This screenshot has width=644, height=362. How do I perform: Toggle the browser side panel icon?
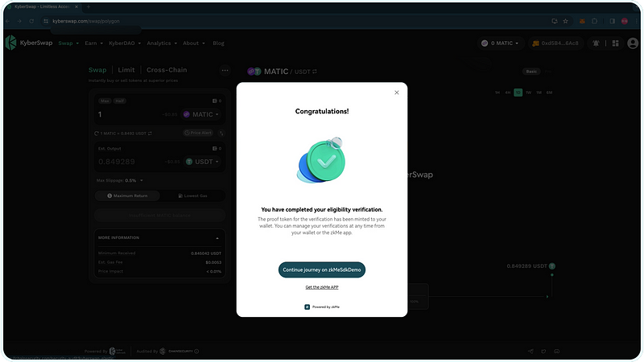612,21
